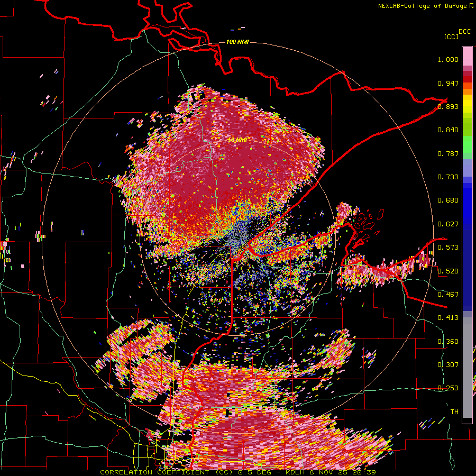
Task: Click the 0.253 color scale value
Action: point(448,388)
